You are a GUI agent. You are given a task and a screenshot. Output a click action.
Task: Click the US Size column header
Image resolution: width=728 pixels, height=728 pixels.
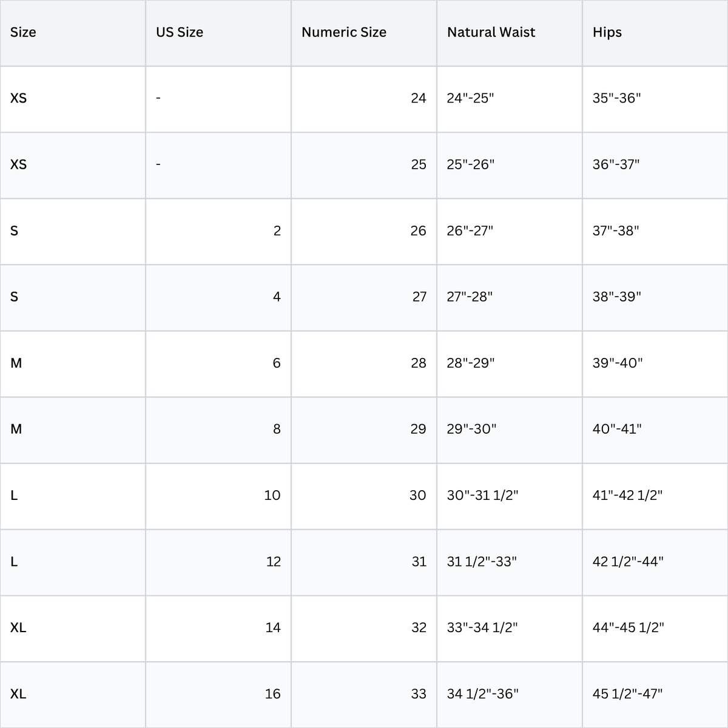click(218, 33)
